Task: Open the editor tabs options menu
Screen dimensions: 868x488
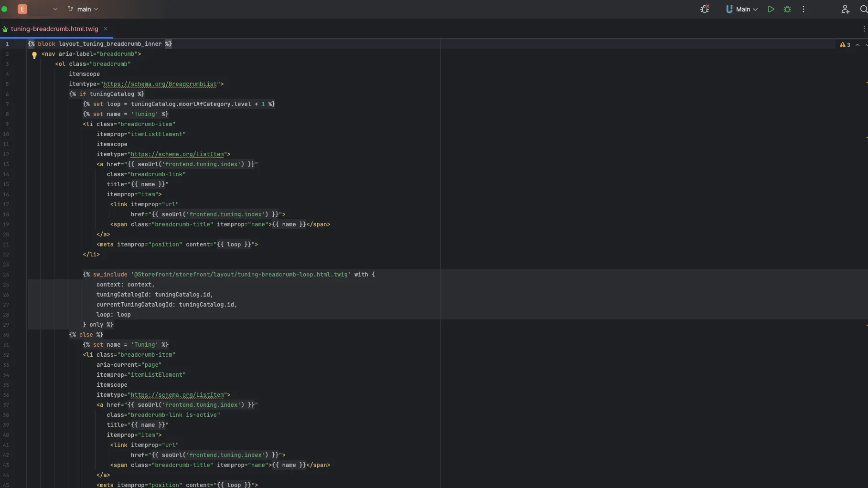Action: (x=864, y=29)
